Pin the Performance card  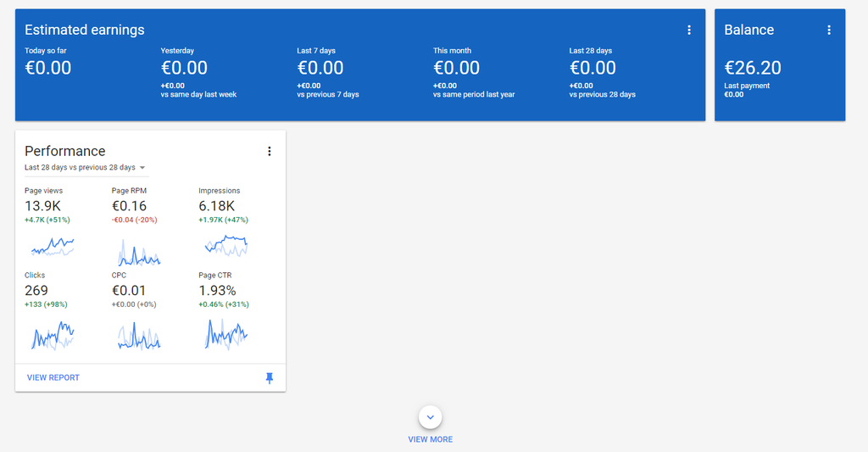(270, 378)
